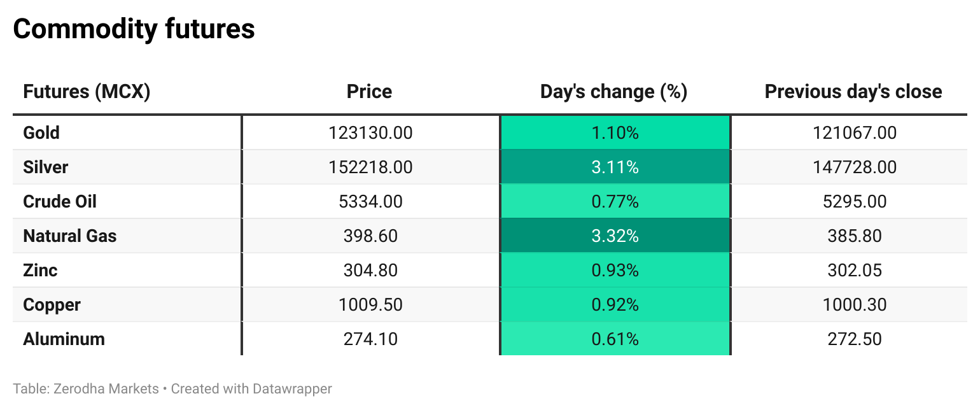Select the Copper row label

click(52, 305)
